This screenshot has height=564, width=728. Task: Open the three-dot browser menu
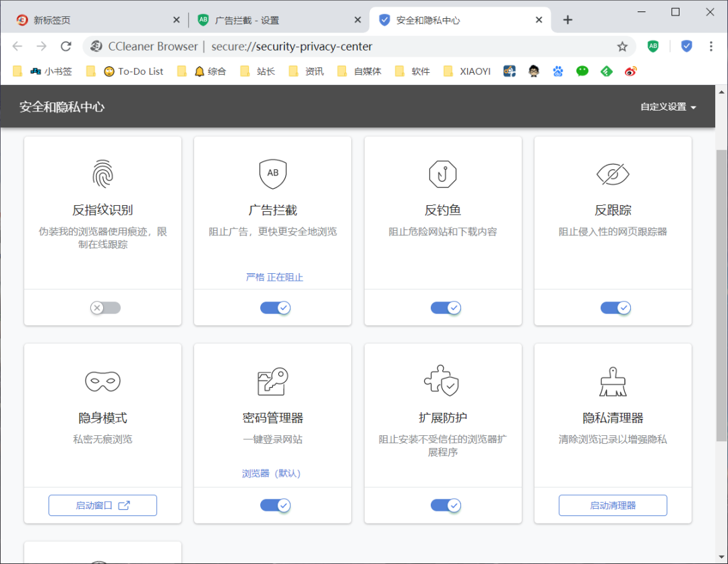click(x=712, y=46)
